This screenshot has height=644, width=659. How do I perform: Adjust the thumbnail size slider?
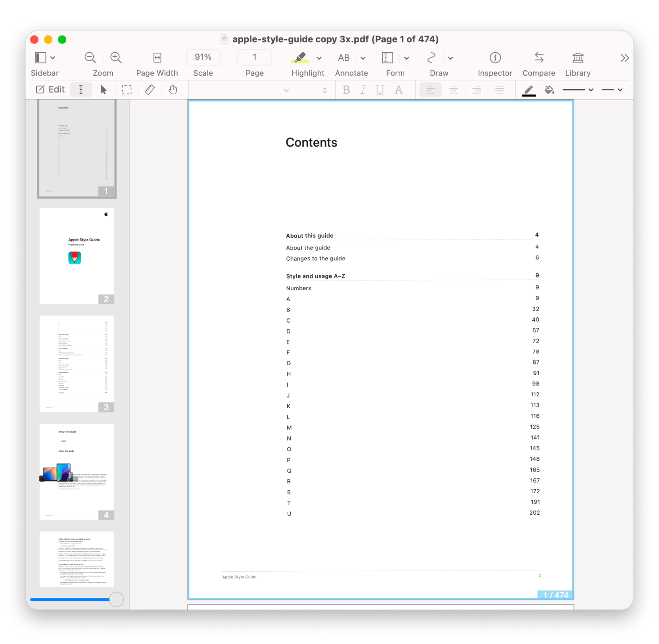[116, 599]
